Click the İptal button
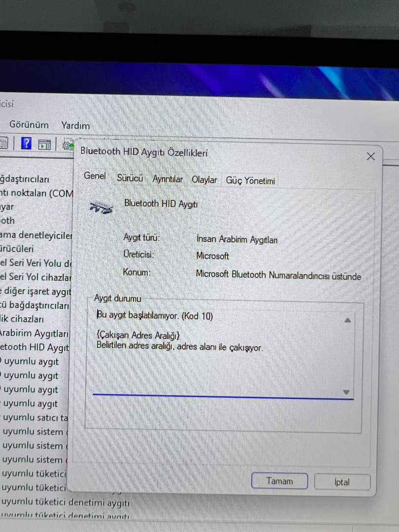 (x=342, y=482)
